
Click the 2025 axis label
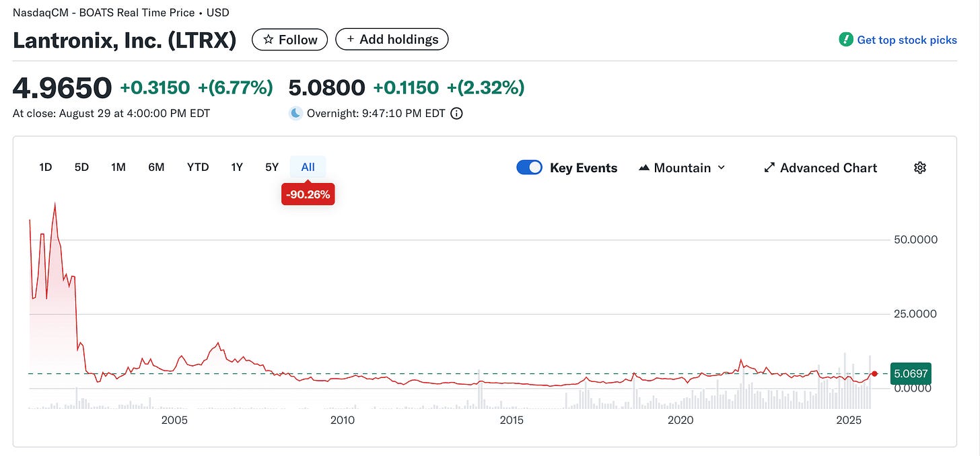[849, 421]
